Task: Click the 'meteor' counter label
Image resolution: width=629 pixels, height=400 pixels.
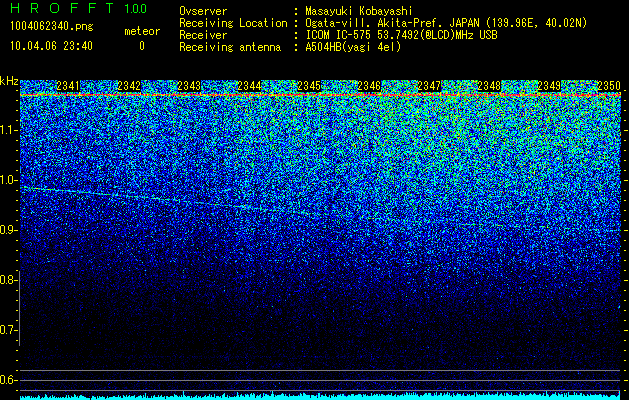Action: pyautogui.click(x=142, y=31)
